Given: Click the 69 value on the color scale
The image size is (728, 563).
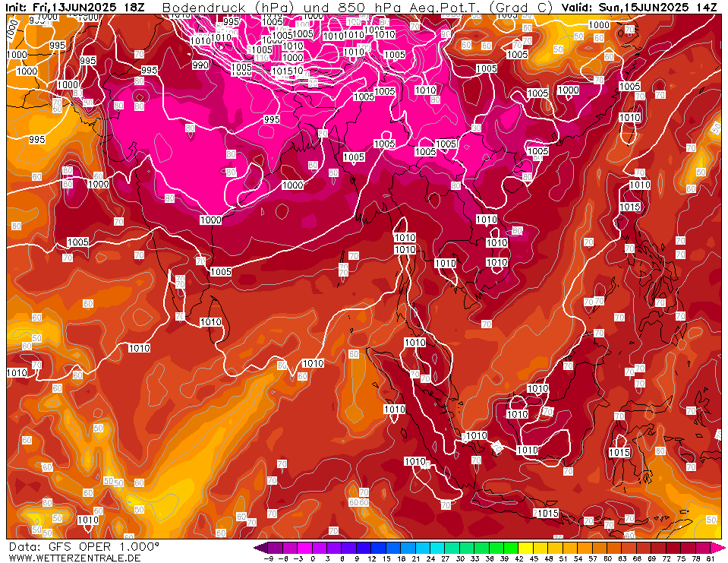Looking at the screenshot, I should click(x=652, y=558).
